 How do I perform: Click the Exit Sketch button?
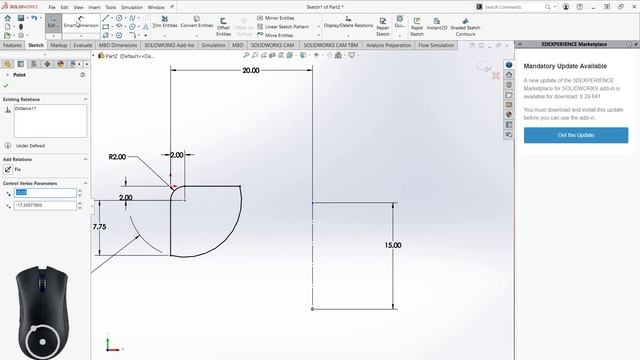pos(53,22)
